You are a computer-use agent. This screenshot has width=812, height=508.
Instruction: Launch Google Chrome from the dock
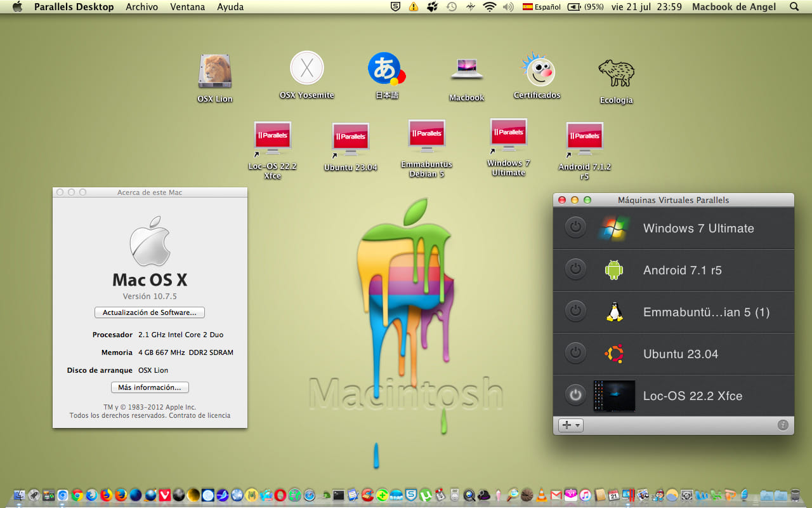pyautogui.click(x=77, y=495)
